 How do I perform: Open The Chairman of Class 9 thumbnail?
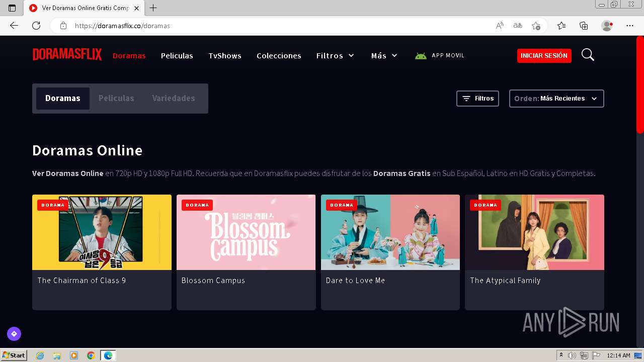102,232
